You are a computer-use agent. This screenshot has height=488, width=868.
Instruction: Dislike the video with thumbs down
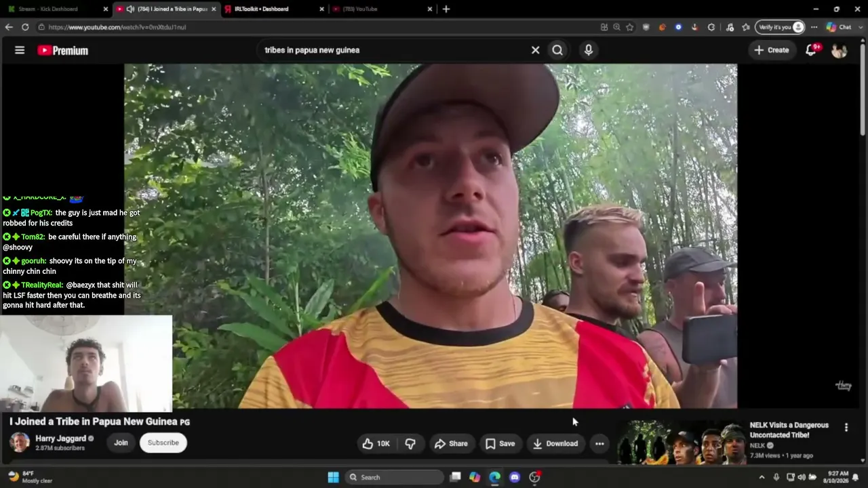pyautogui.click(x=410, y=444)
